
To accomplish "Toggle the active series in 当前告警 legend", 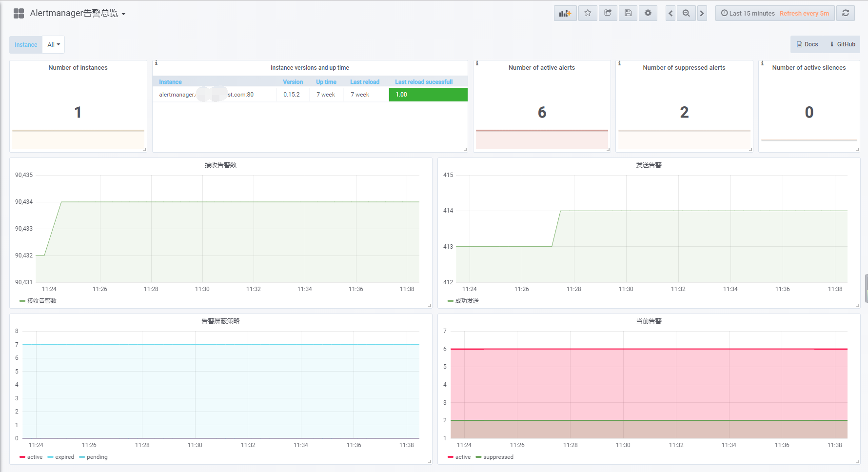I will [x=462, y=457].
